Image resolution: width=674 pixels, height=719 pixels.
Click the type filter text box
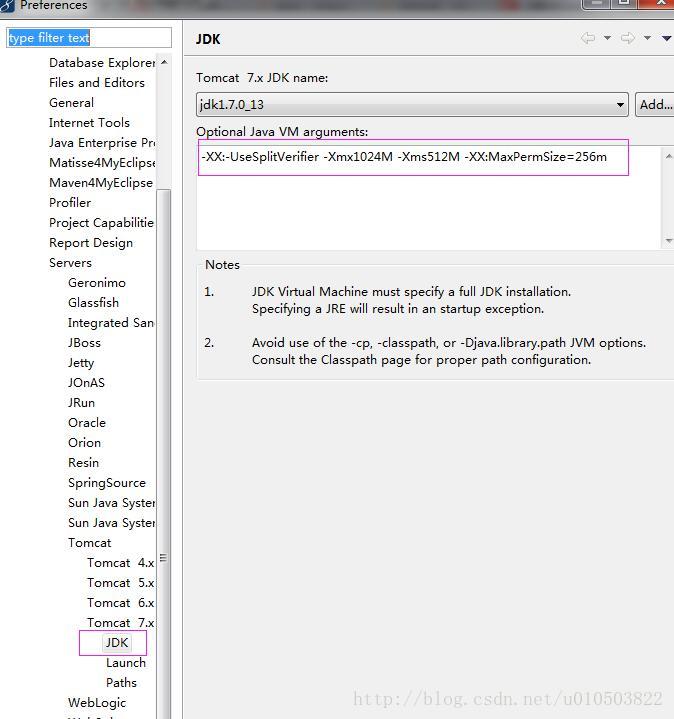(x=89, y=38)
